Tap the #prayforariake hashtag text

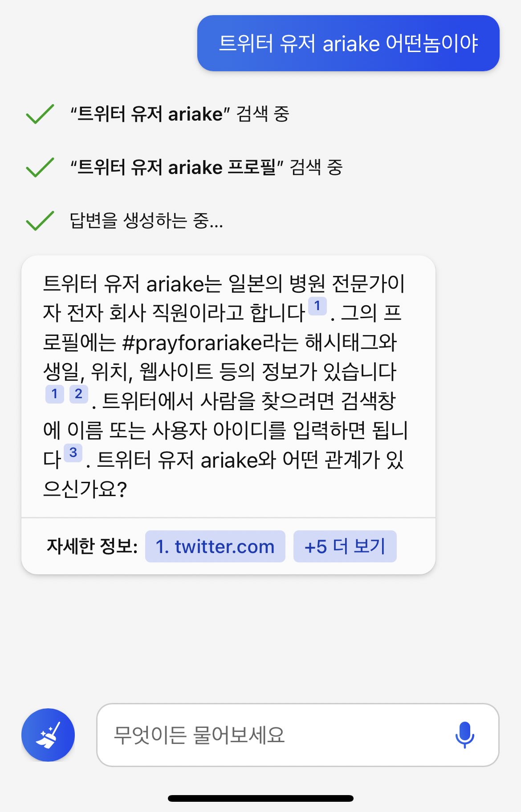pyautogui.click(x=192, y=343)
